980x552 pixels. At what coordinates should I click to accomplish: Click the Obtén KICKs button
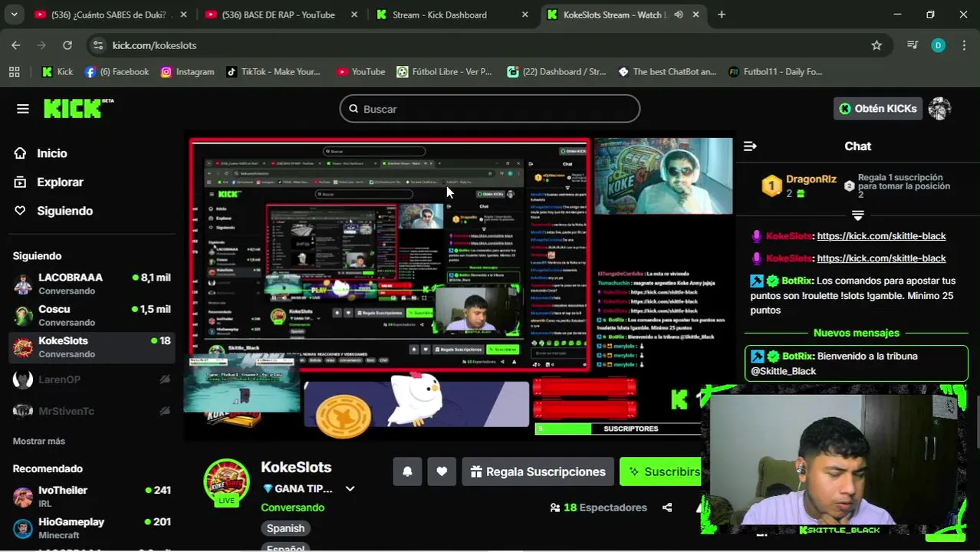(877, 109)
